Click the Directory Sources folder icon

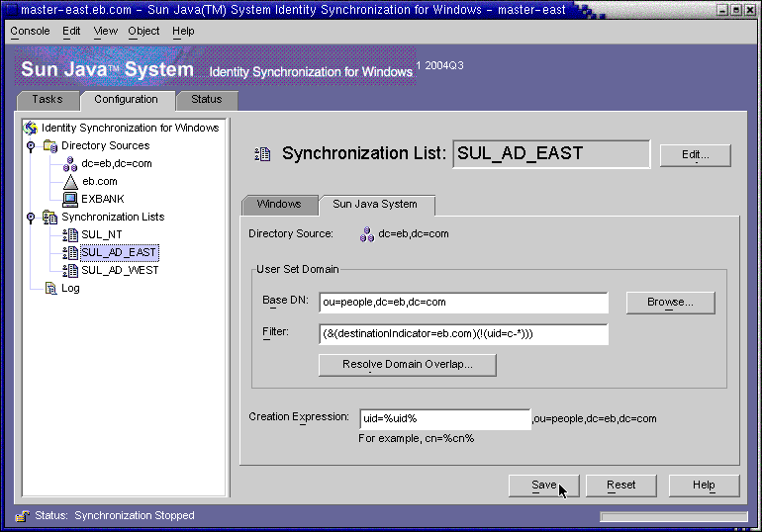50,145
